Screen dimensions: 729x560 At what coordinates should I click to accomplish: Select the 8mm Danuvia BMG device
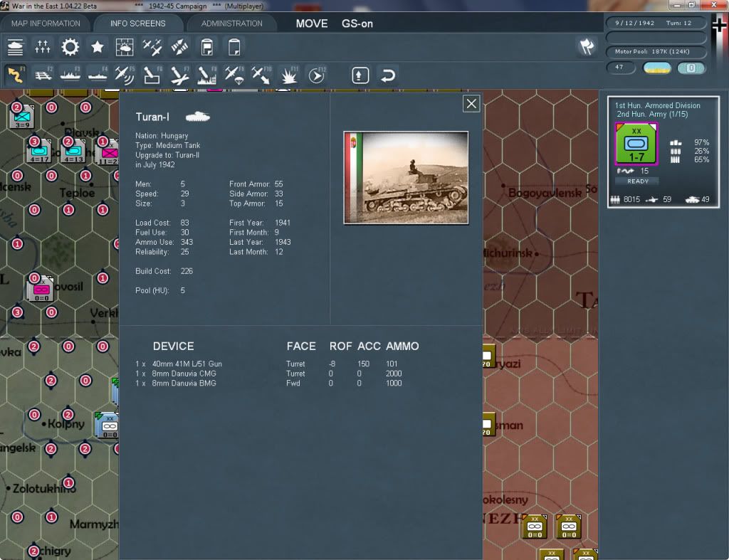click(x=184, y=384)
